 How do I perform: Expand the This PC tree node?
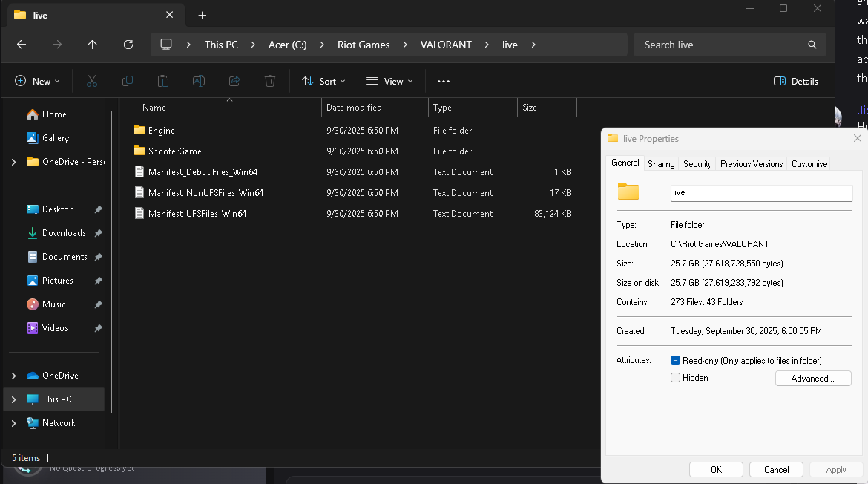click(x=13, y=399)
